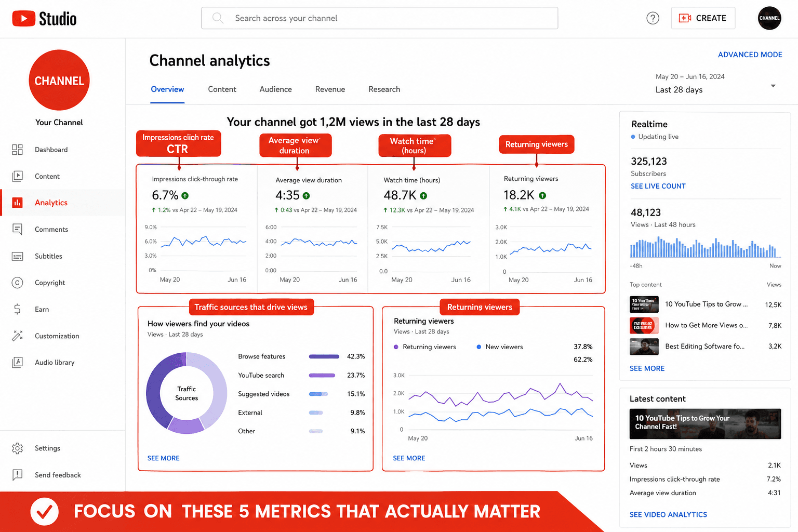Image resolution: width=798 pixels, height=532 pixels.
Task: Click the Browse features percentage bar
Action: tap(324, 356)
